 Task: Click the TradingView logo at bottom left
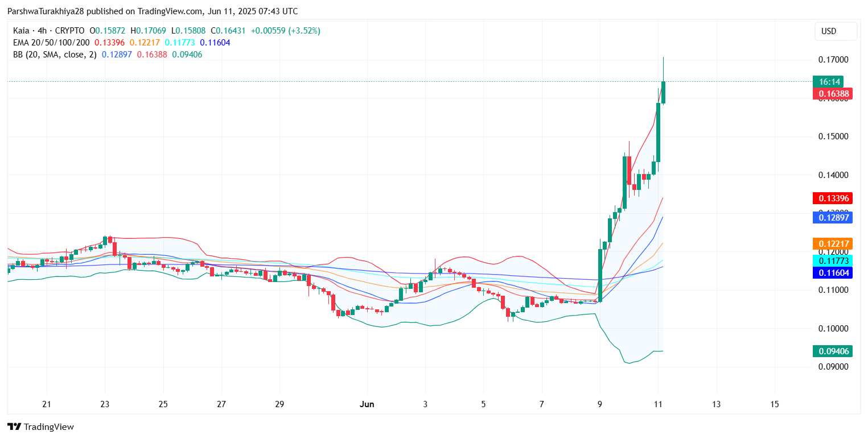point(40,426)
